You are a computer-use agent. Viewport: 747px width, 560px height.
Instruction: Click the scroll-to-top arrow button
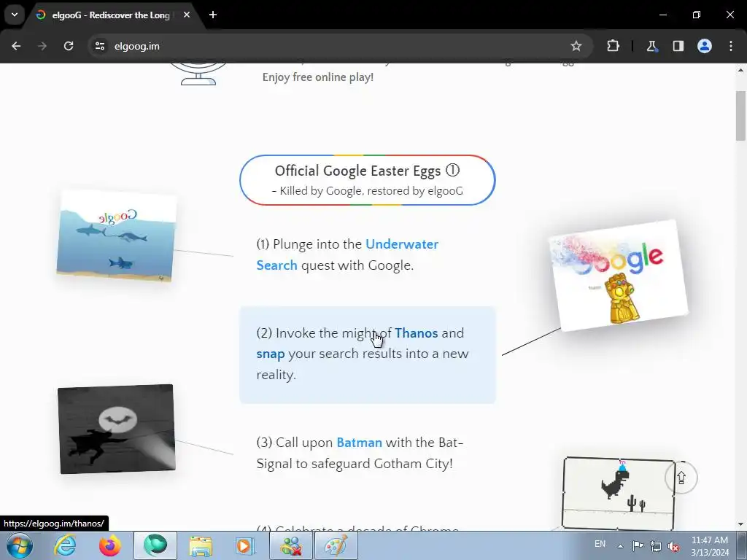tap(681, 478)
